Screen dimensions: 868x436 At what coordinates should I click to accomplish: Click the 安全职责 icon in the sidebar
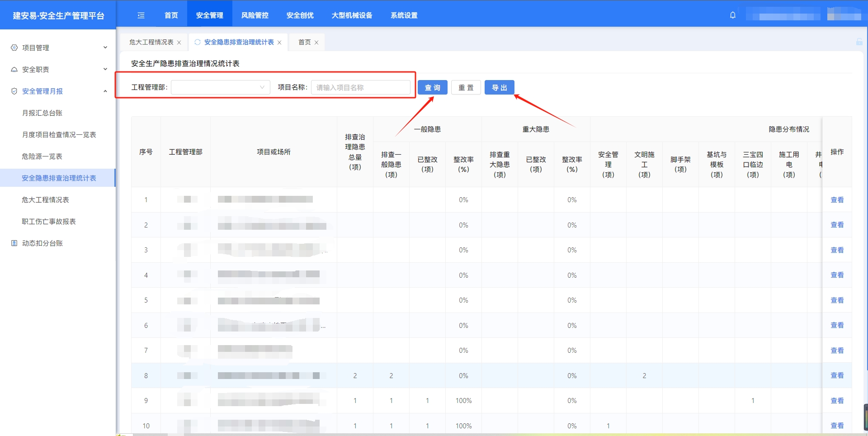14,70
